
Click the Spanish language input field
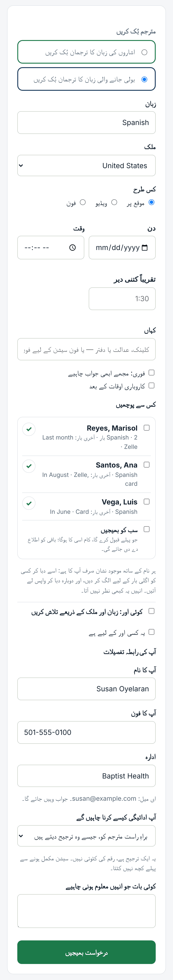[x=86, y=123]
